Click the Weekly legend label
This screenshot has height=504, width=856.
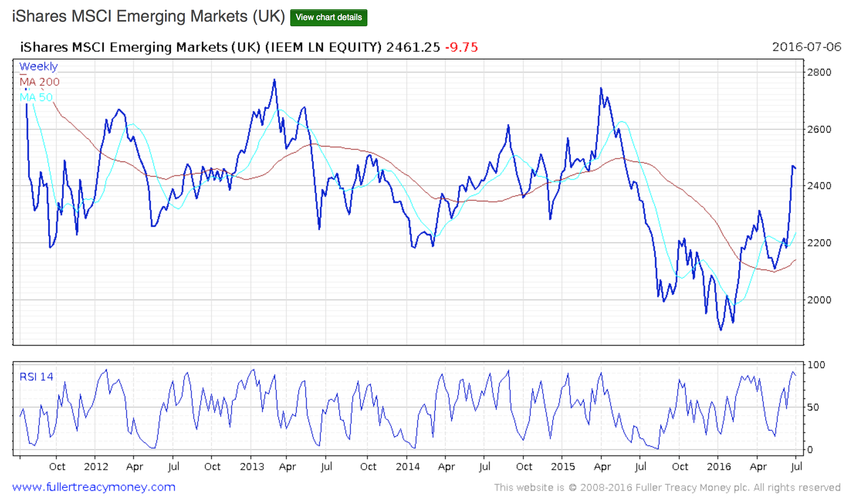(38, 66)
